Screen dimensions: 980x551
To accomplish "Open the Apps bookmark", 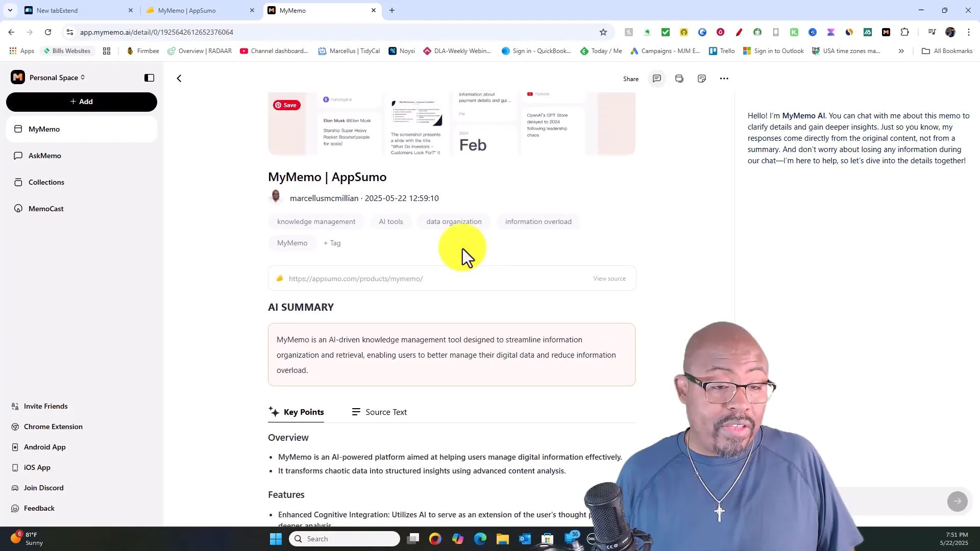I will pos(22,51).
